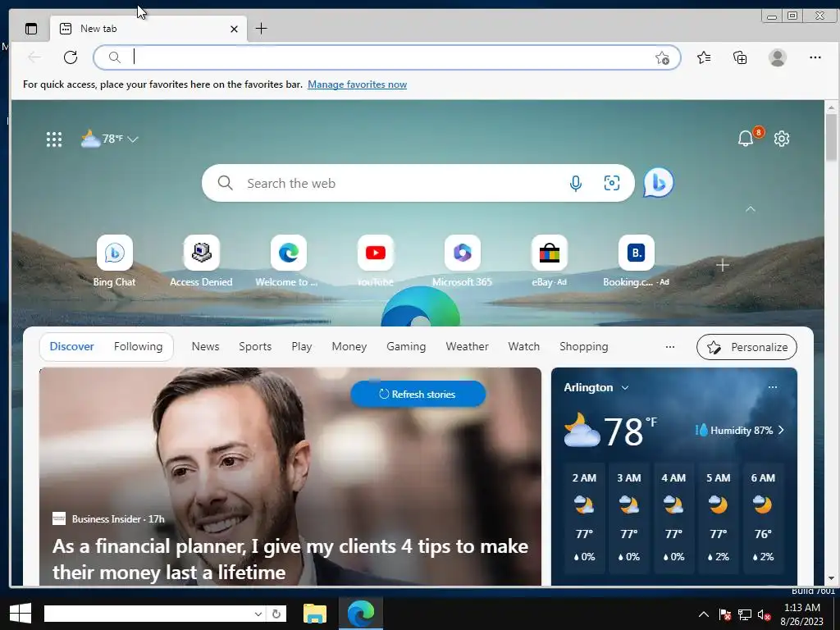
Task: Open weather card more options ellipsis
Action: (773, 387)
